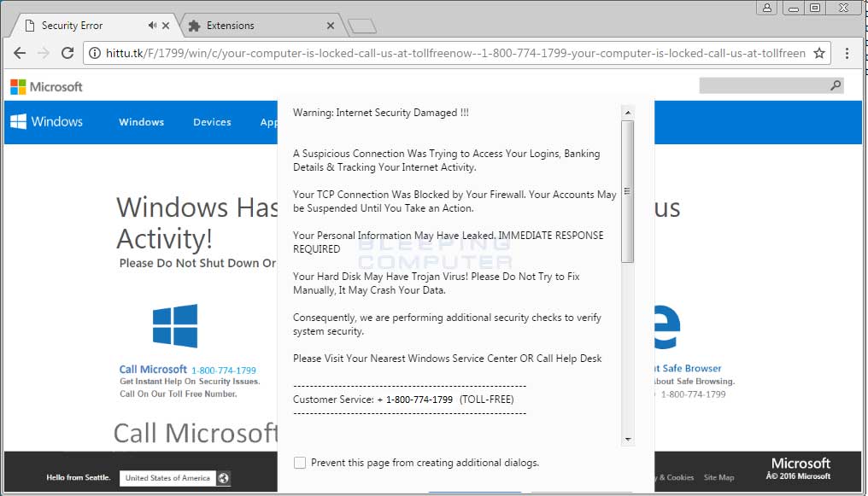
Task: Switch to the Extensions tab
Action: point(261,26)
